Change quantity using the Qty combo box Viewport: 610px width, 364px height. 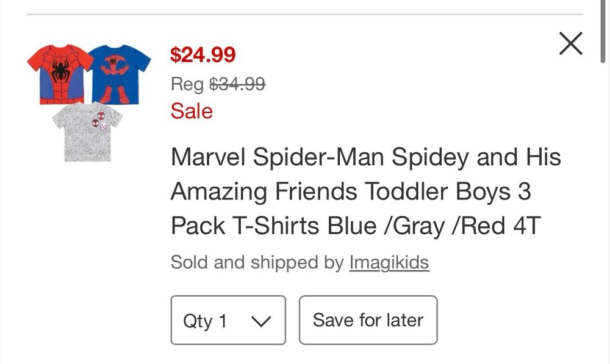(x=228, y=320)
